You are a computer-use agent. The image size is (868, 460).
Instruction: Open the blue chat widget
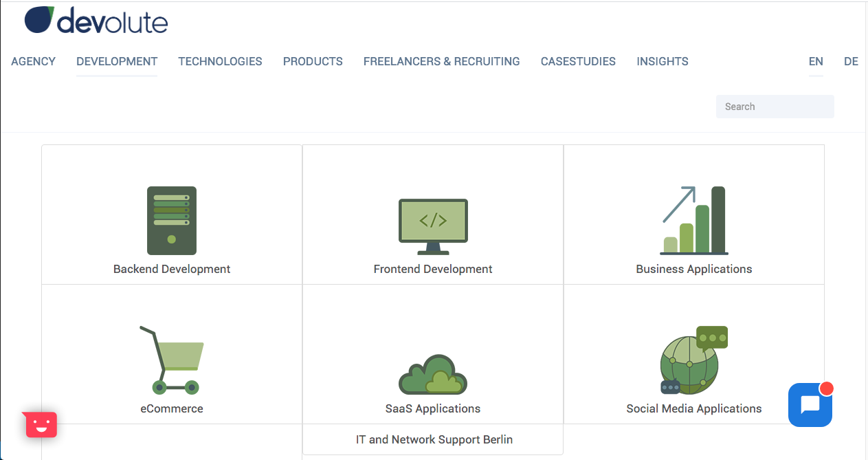[x=810, y=404]
